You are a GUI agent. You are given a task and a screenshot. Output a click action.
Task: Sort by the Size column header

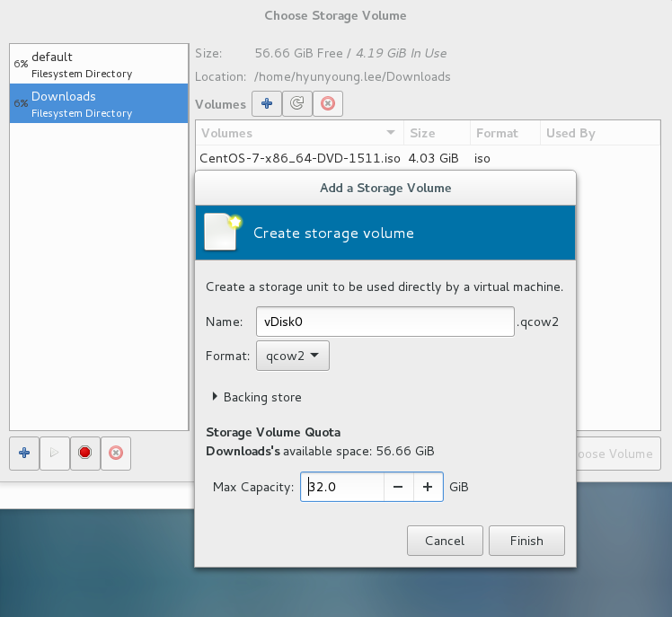(437, 133)
